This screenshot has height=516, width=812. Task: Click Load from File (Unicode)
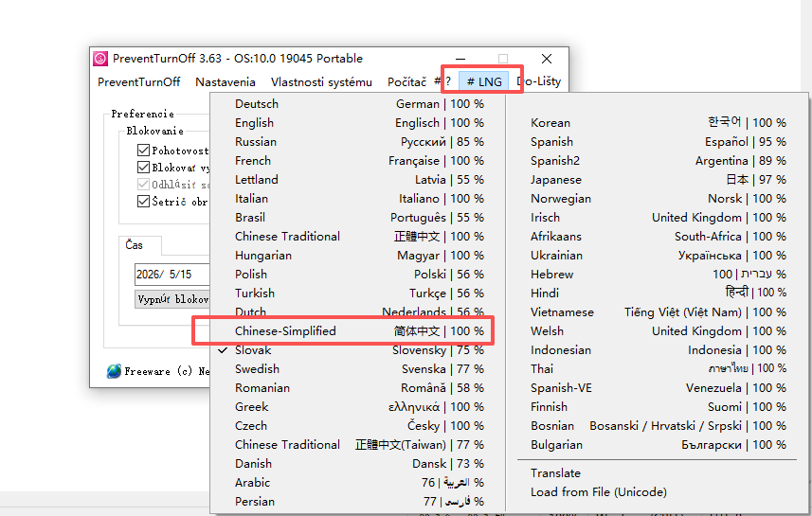pyautogui.click(x=658, y=491)
